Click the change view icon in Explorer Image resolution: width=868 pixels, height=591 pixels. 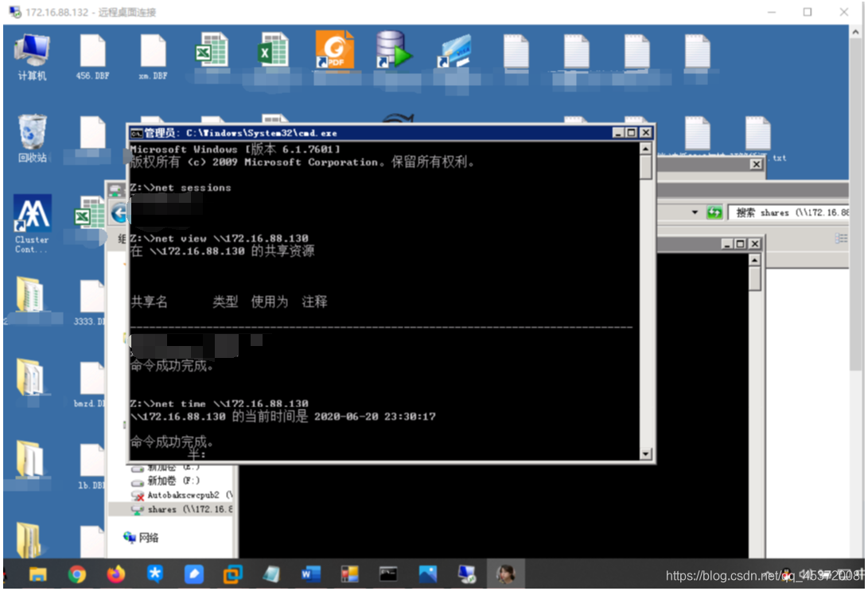(x=841, y=238)
